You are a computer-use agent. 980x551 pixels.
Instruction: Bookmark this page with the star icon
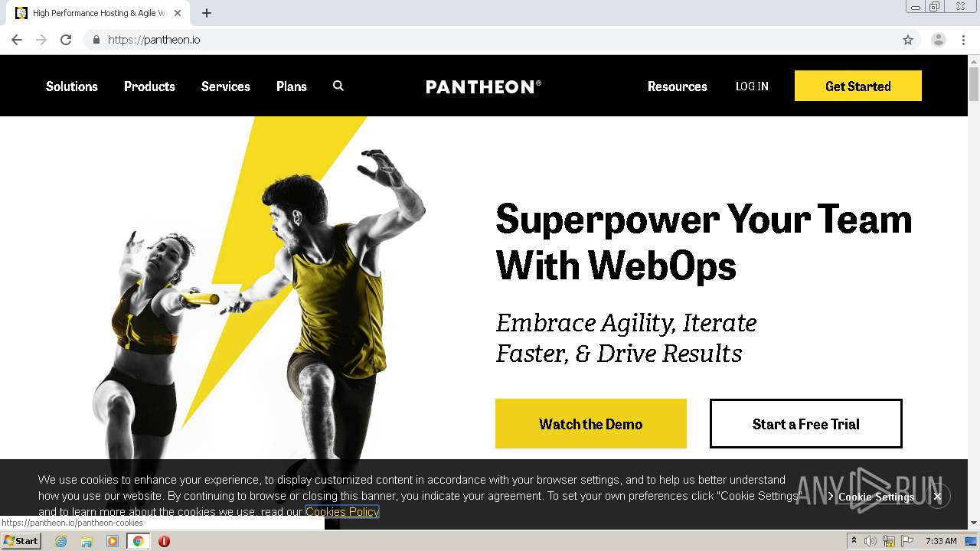pos(908,40)
